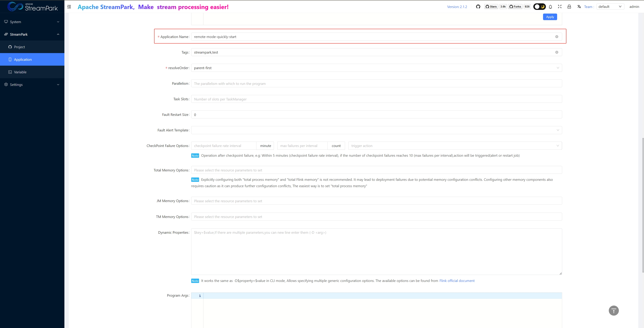The height and width of the screenshot is (328, 644).
Task: Open the Variable menu item
Action: (20, 72)
